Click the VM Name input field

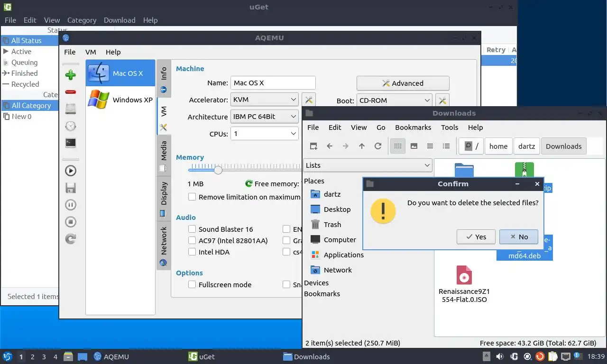pyautogui.click(x=273, y=82)
